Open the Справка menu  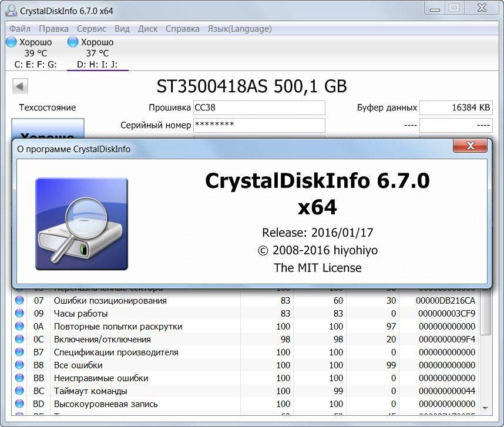pos(182,29)
